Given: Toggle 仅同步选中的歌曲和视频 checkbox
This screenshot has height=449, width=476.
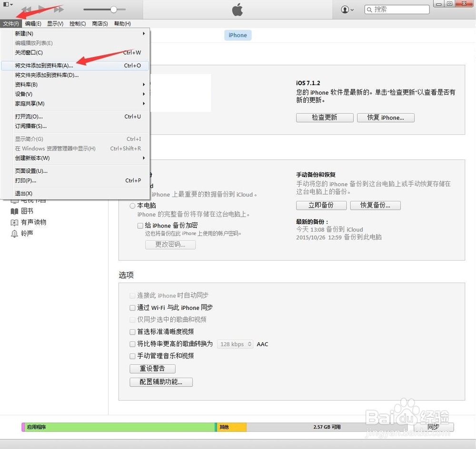Looking at the screenshot, I should point(132,319).
